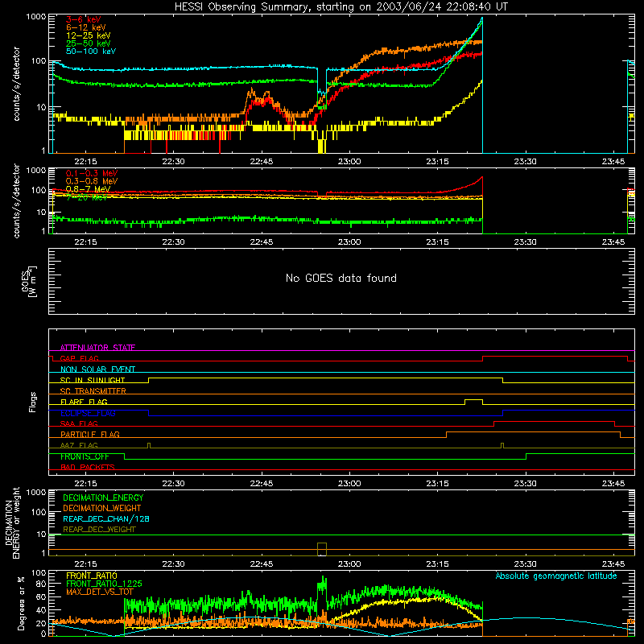This screenshot has width=644, height=644.
Task: Select the PARTICLE_FLAG label
Action: 90,434
